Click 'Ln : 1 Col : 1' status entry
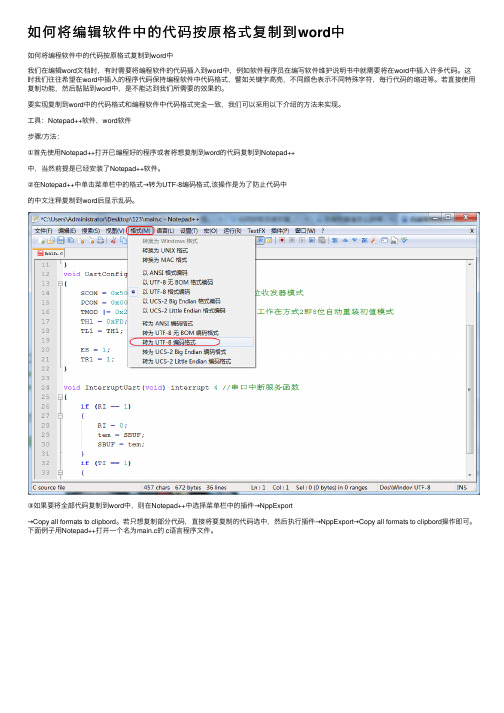Image resolution: width=504 pixels, height=713 pixels. (x=270, y=487)
